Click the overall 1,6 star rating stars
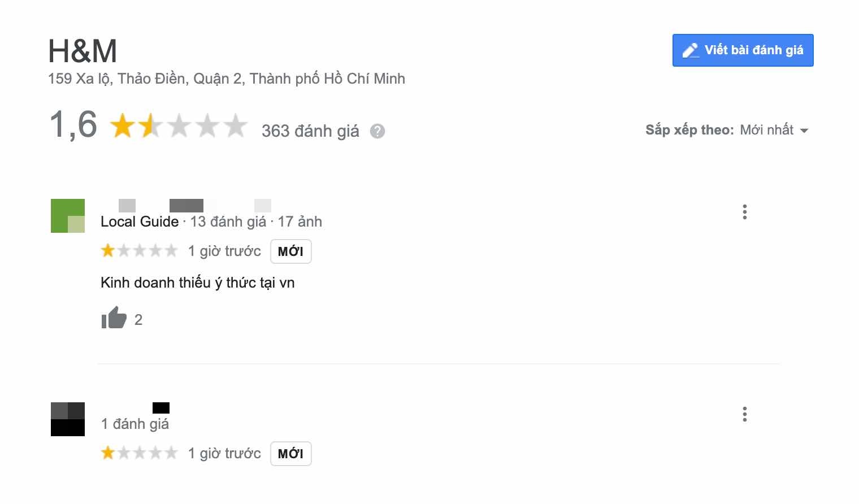This screenshot has width=859, height=504. point(179,125)
